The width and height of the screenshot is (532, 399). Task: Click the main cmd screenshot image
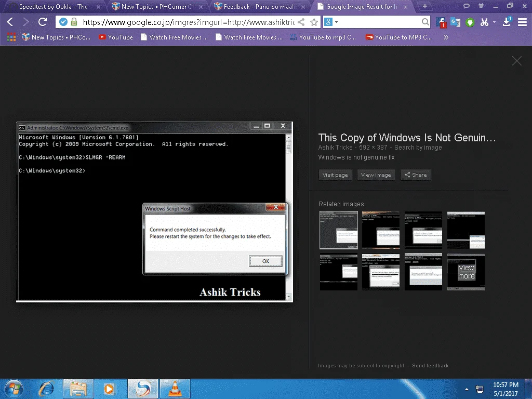click(154, 212)
